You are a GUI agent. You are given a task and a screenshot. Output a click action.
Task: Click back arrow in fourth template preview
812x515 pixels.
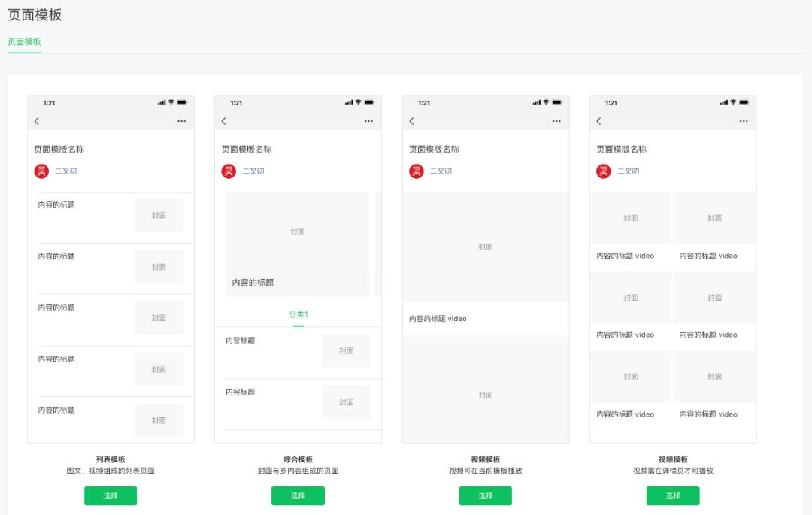(x=598, y=121)
